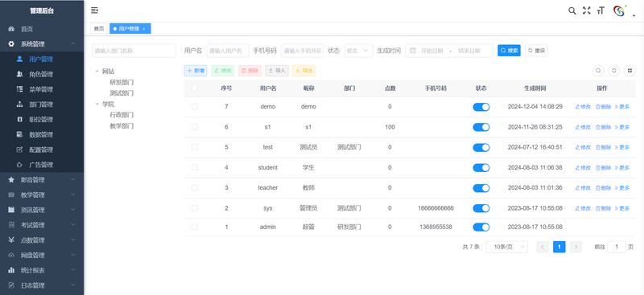The height and width of the screenshot is (295, 644).
Task: Click the 重设 reset button
Action: coord(536,51)
